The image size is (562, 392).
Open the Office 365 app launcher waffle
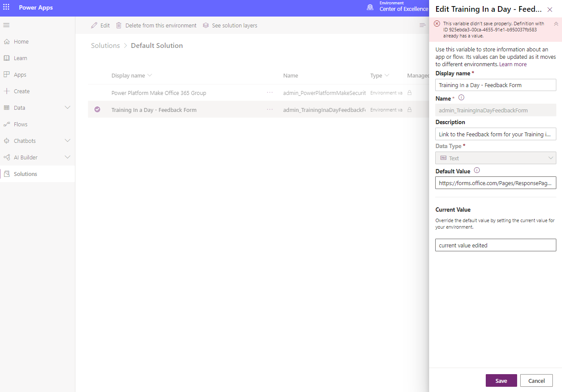coord(6,7)
